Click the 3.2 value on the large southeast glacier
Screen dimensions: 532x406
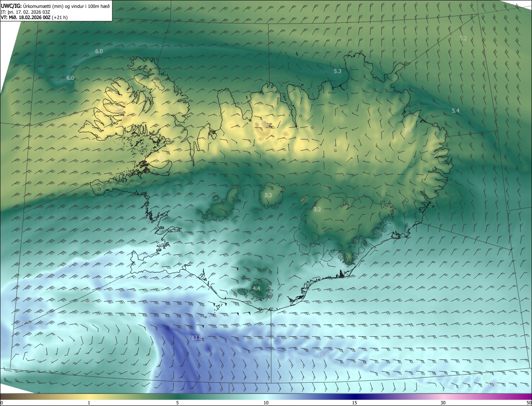[x=317, y=210]
